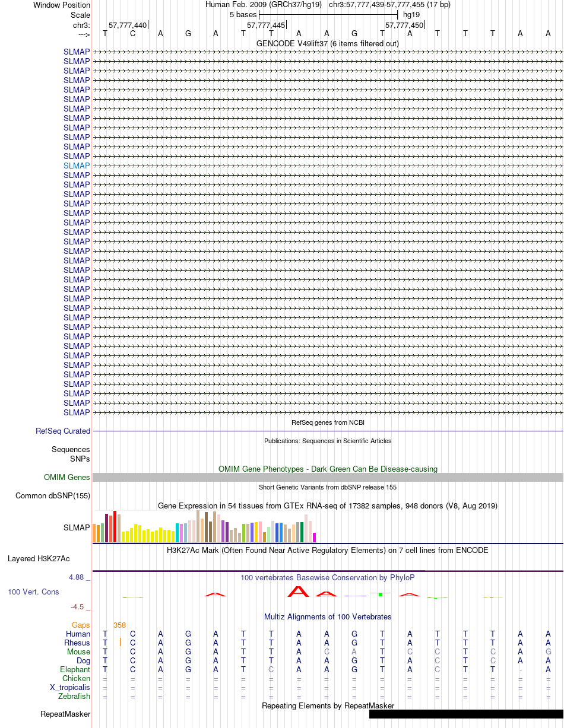The width and height of the screenshot is (564, 728).
Task: Click the cyan bar in GTEx expression chart
Action: [178, 533]
